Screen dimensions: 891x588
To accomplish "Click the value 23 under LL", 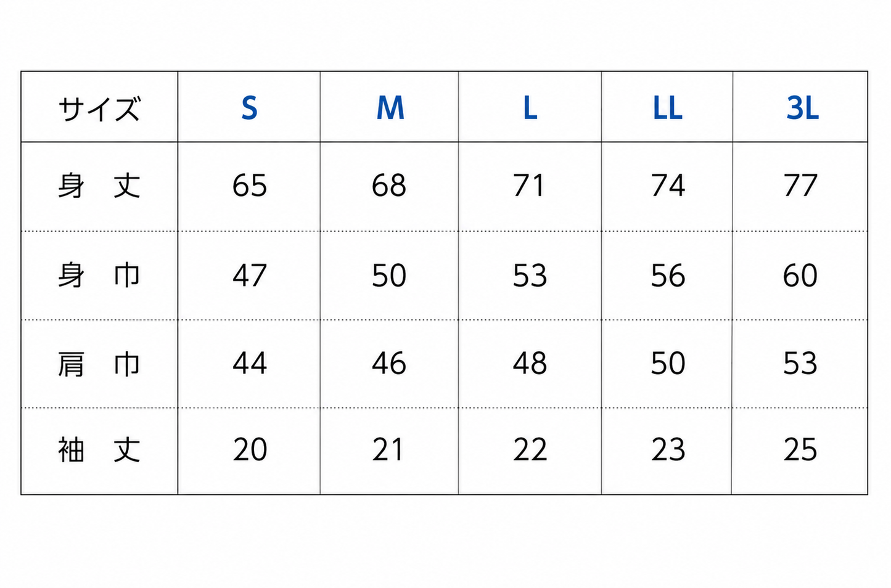I will pyautogui.click(x=668, y=450).
